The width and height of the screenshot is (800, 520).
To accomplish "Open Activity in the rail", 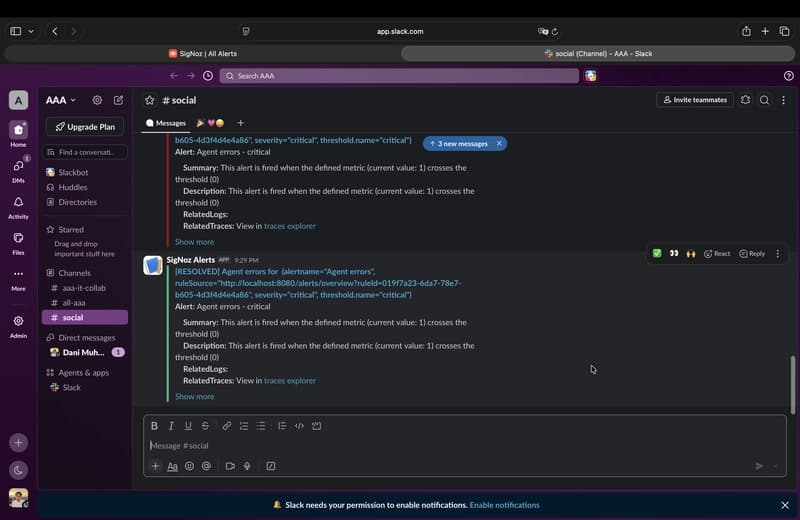I will click(18, 207).
